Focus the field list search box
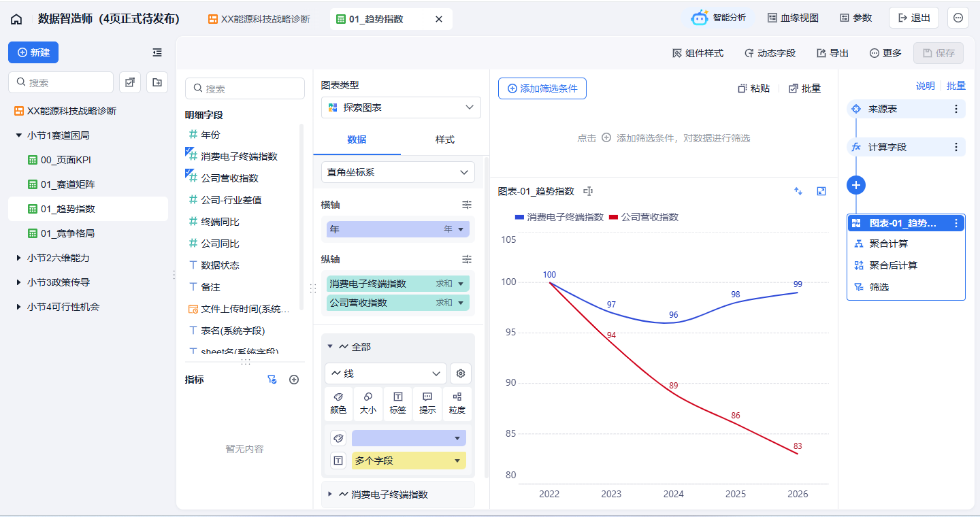Image resolution: width=980 pixels, height=517 pixels. pos(245,88)
